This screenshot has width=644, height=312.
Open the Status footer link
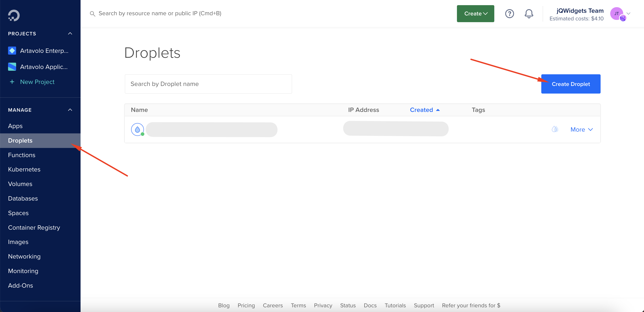[348, 306]
